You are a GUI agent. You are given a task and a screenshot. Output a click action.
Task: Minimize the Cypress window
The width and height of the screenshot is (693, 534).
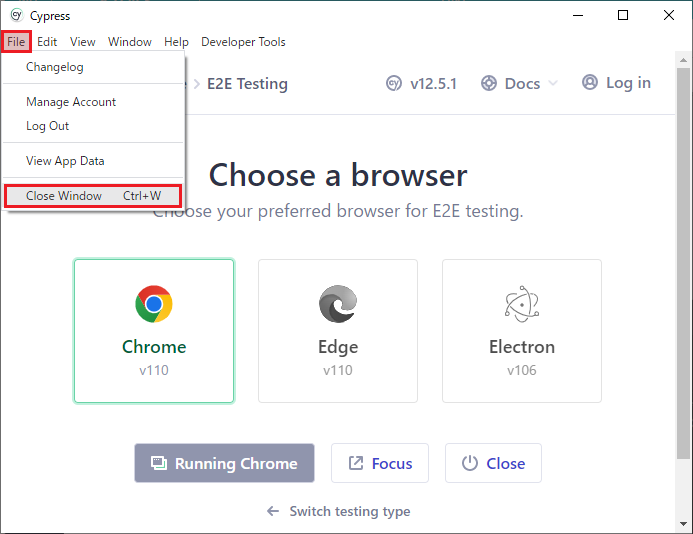pos(578,15)
